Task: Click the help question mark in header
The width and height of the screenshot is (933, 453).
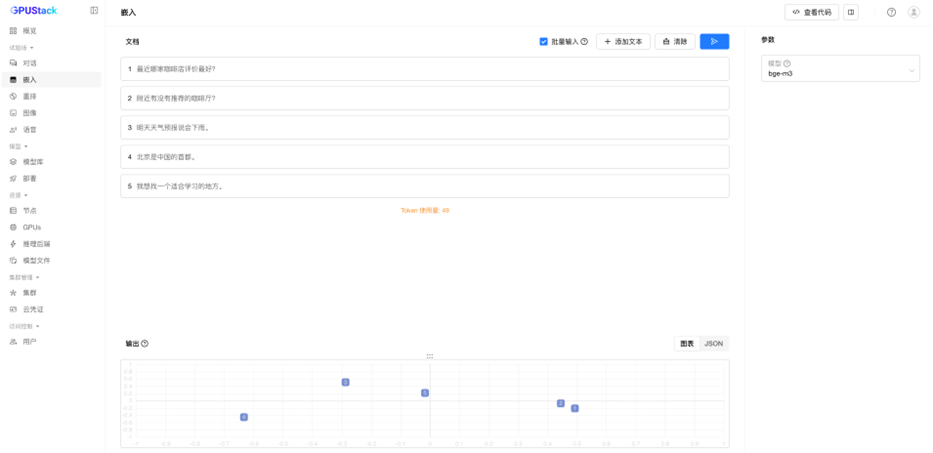Action: 891,12
